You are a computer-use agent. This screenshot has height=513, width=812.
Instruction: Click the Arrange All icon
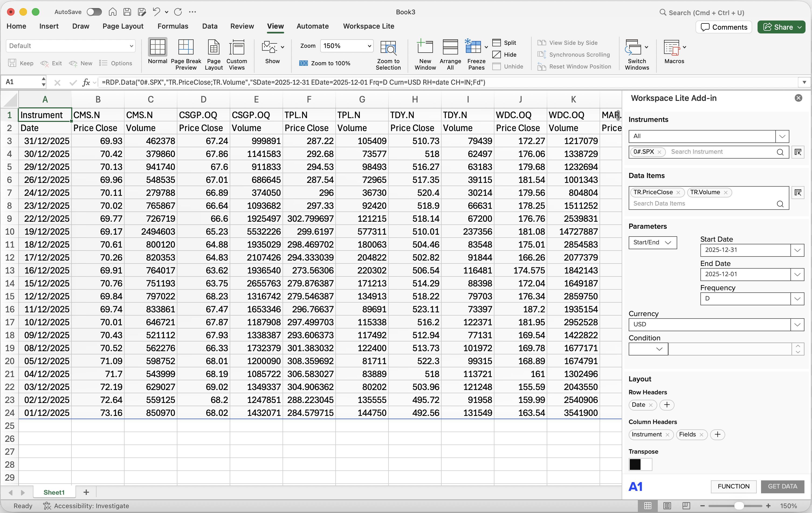click(x=450, y=47)
